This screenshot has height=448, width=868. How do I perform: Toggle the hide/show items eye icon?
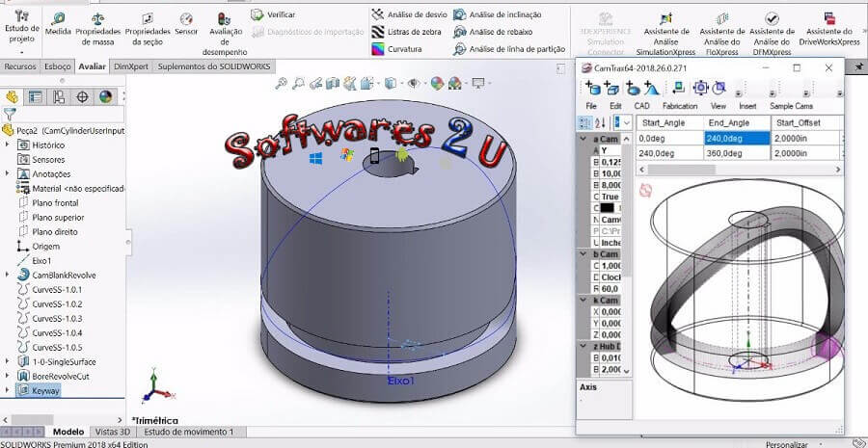coord(414,84)
